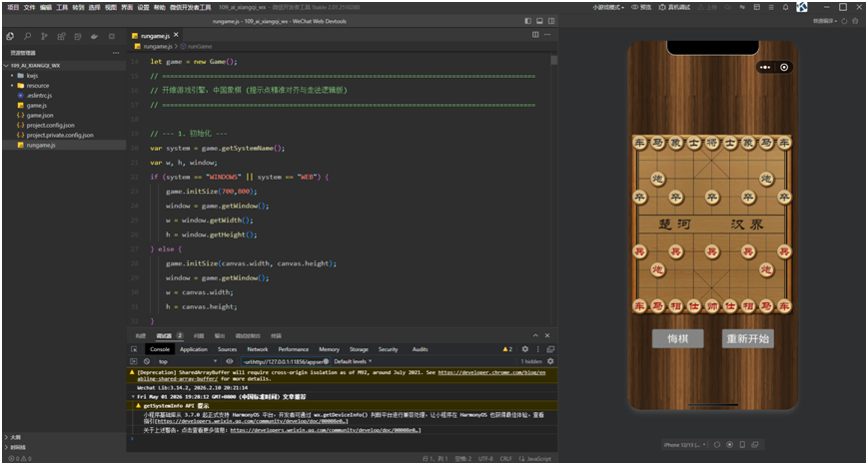Click the refresh compile icon
The height and width of the screenshot is (465, 868).
coord(844,21)
